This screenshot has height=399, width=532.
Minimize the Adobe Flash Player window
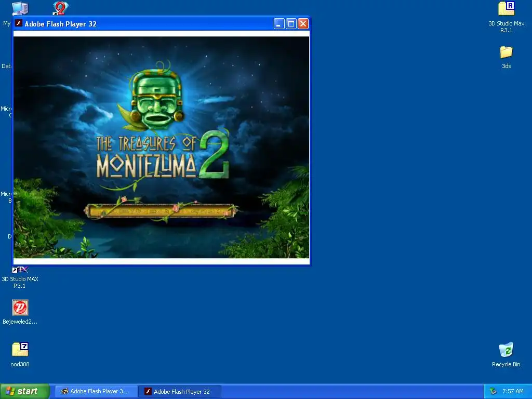point(279,24)
